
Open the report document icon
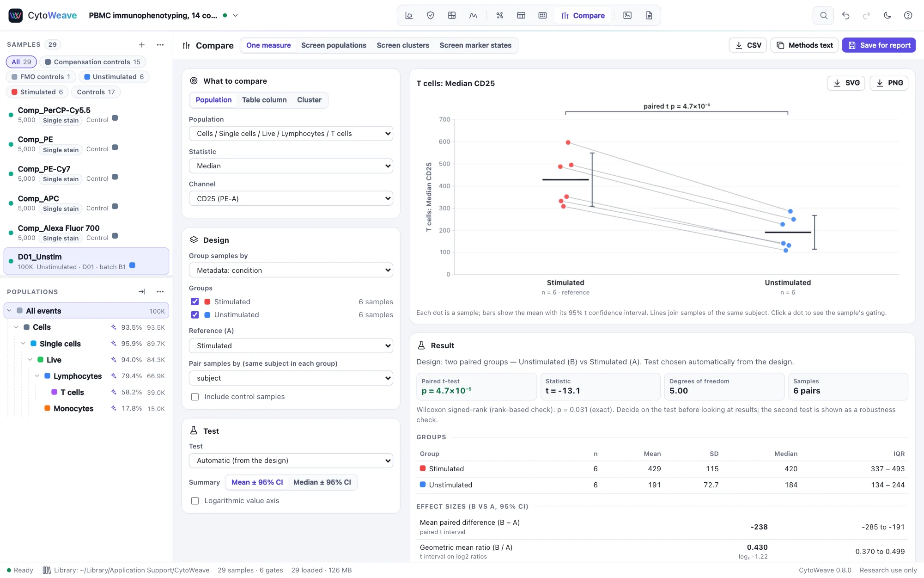pos(649,15)
